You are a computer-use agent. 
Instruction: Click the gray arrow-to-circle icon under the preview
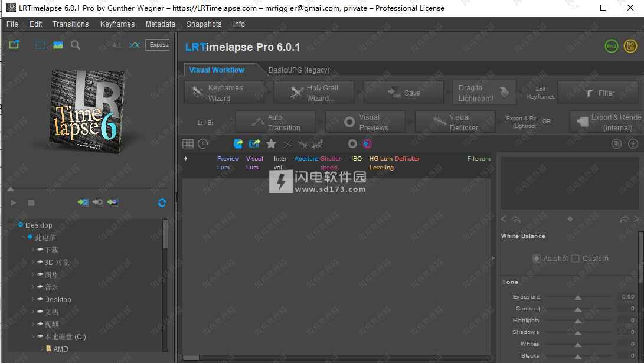(x=98, y=202)
